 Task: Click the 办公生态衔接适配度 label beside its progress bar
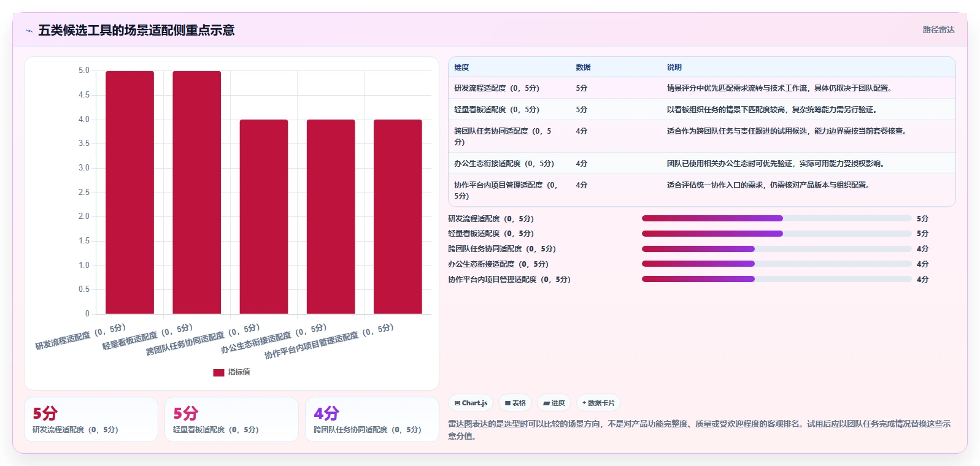(498, 264)
